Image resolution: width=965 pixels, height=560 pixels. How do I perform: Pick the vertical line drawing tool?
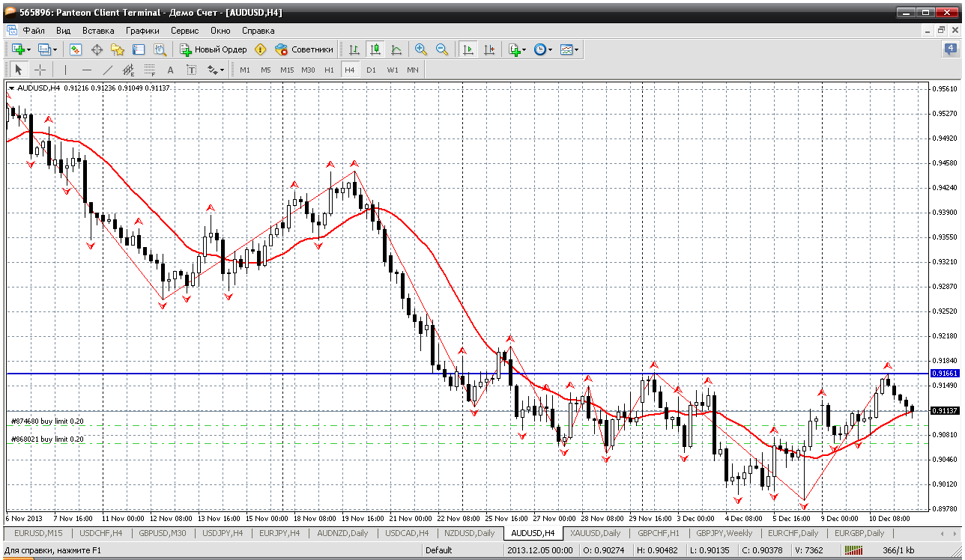(65, 70)
